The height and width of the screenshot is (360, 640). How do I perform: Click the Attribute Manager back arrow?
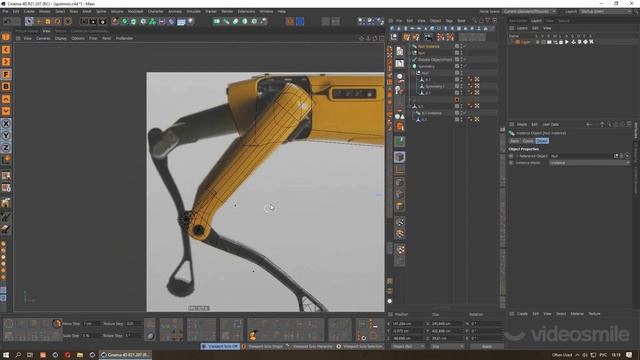(589, 124)
